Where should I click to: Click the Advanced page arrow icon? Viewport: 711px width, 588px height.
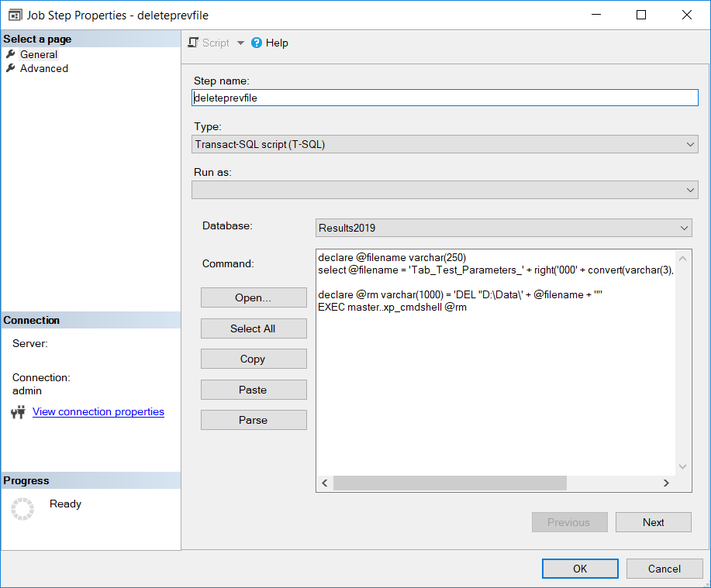[10, 68]
